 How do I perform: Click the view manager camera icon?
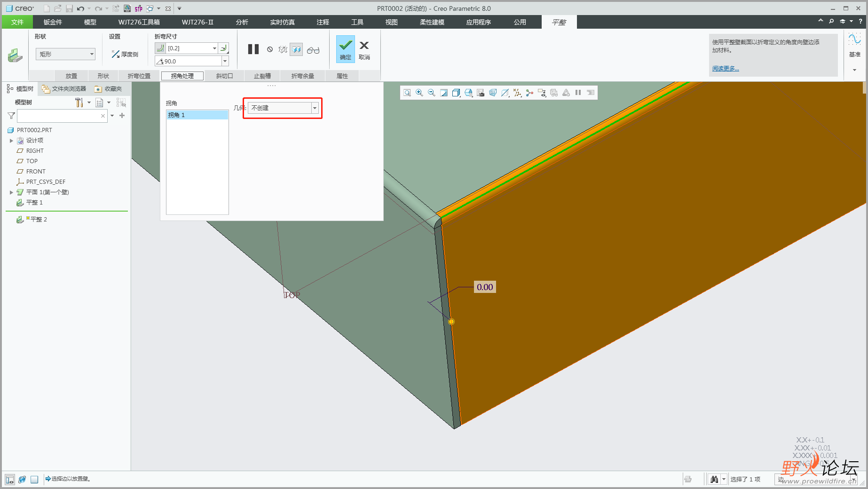click(481, 93)
